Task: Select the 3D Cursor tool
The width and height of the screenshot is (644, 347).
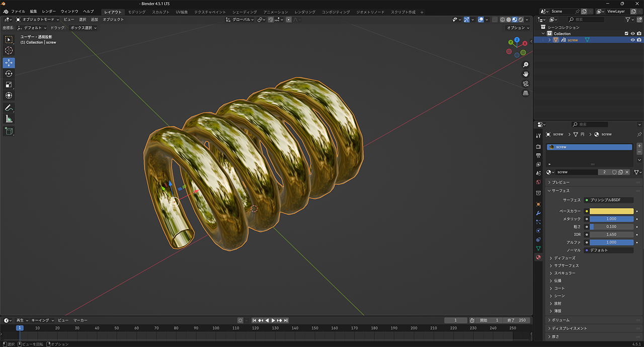Action: click(x=9, y=50)
